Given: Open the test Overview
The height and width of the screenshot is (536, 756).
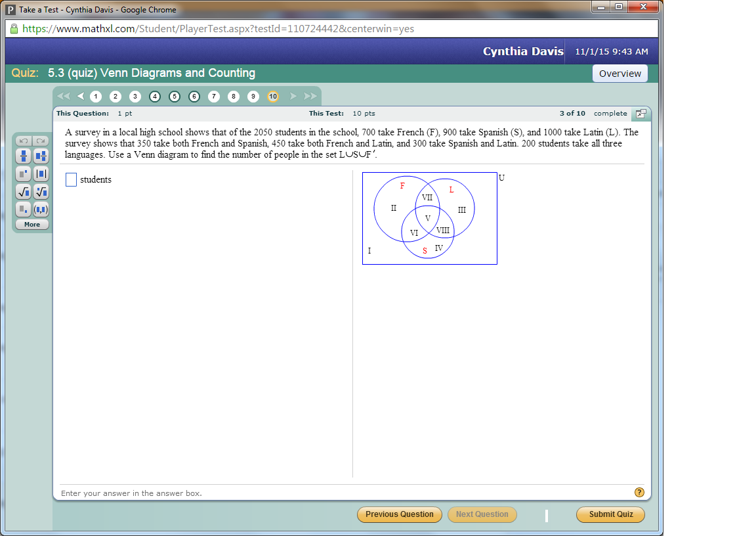Looking at the screenshot, I should [619, 73].
